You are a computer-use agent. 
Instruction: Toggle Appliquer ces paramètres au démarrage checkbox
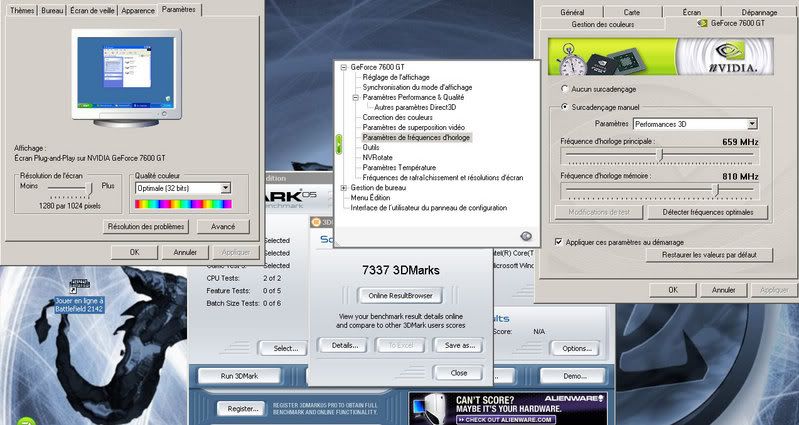(x=558, y=242)
